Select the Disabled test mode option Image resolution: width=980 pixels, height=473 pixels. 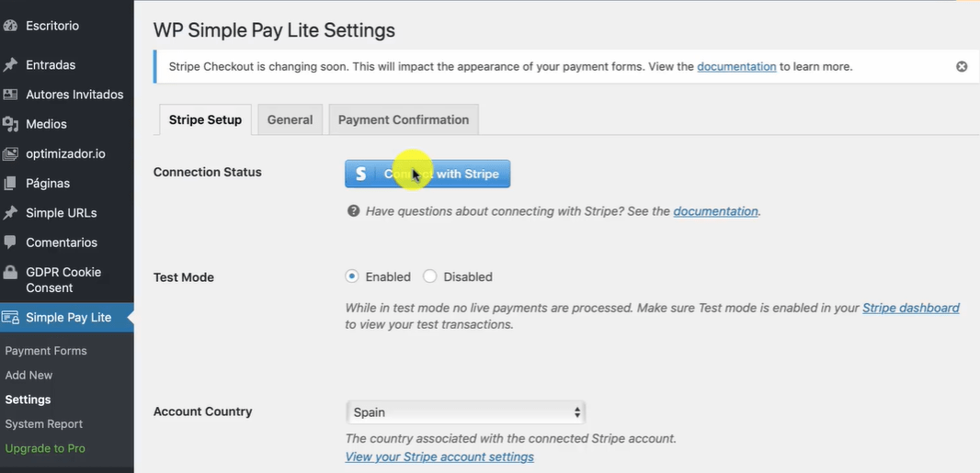point(430,276)
